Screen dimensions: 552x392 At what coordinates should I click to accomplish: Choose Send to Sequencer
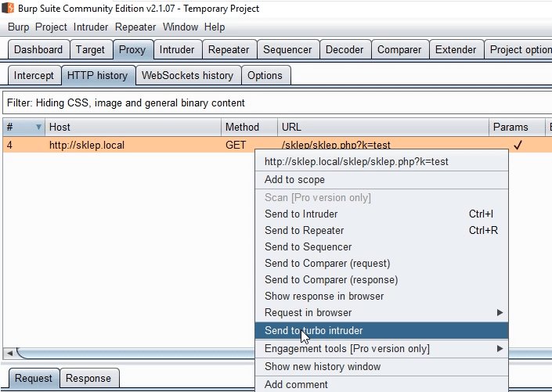(x=381, y=247)
